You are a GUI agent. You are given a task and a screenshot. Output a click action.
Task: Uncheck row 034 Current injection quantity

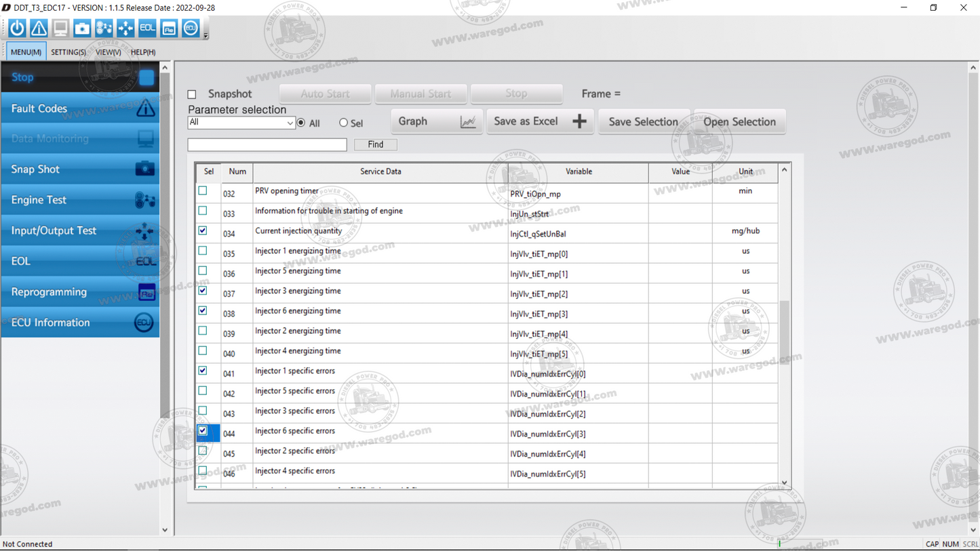(202, 230)
